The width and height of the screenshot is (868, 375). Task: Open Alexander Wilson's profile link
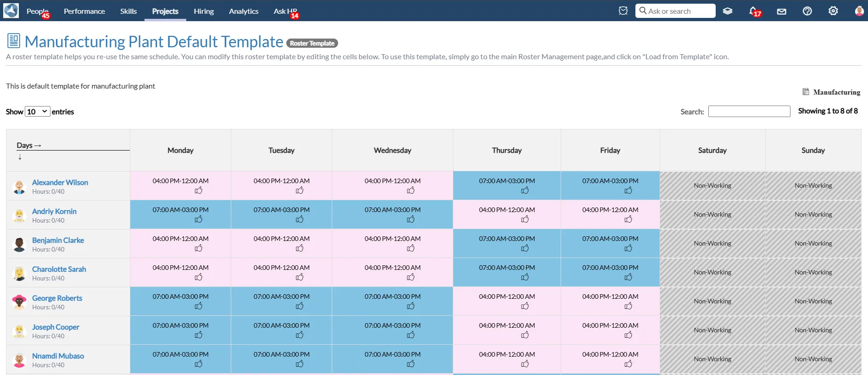point(60,182)
